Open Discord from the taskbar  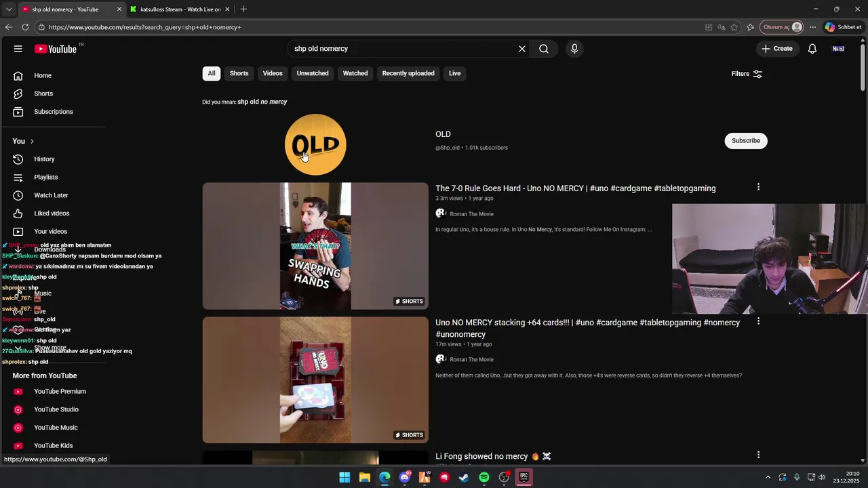tap(405, 477)
